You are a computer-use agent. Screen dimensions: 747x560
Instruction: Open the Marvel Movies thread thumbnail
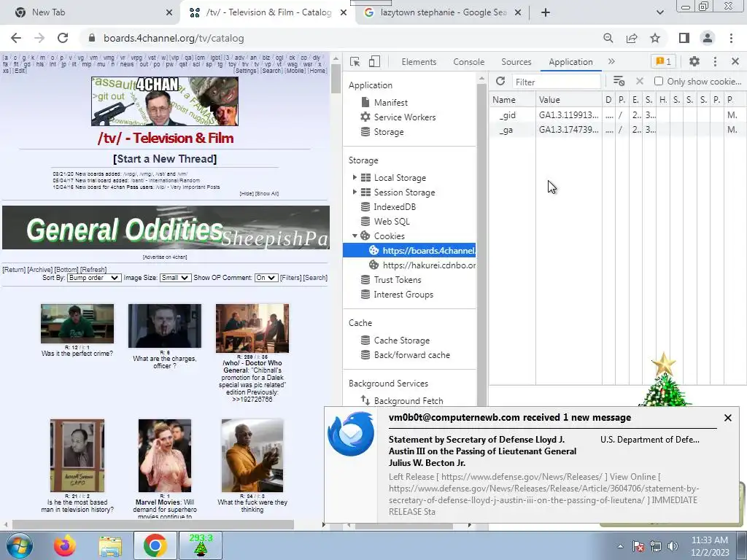click(x=165, y=456)
